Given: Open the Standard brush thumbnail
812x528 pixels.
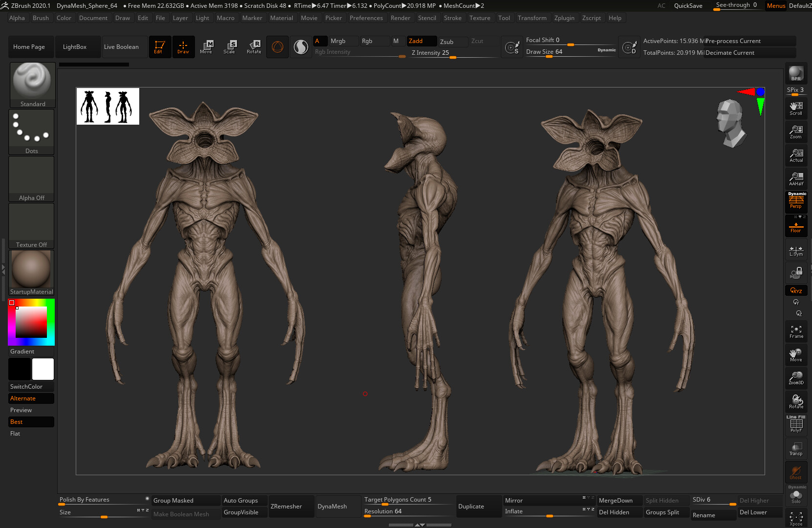Looking at the screenshot, I should pyautogui.click(x=32, y=85).
